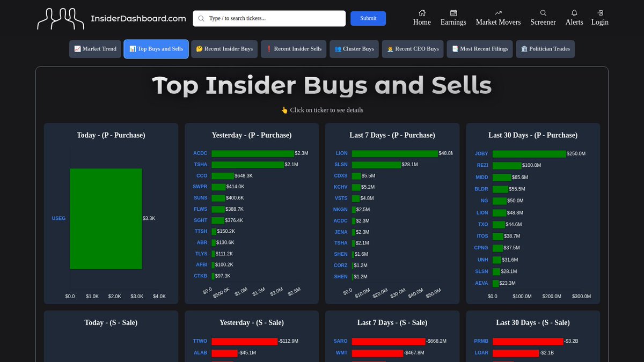Click the Market Movers trend icon
Viewport: 644px width, 362px height.
[498, 13]
